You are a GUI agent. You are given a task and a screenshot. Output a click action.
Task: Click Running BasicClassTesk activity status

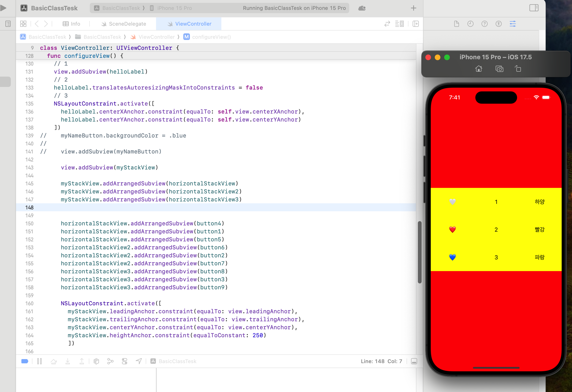294,8
